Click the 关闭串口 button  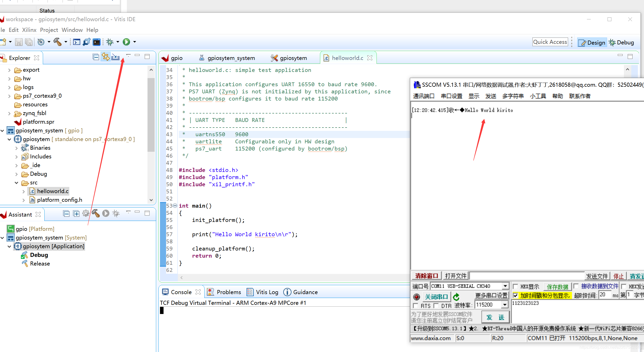[x=436, y=297]
